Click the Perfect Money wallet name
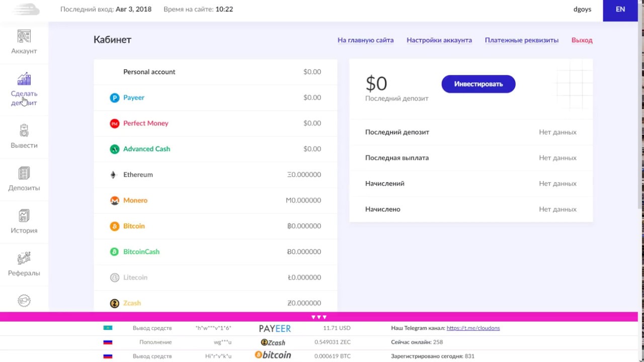This screenshot has height=362, width=644. click(x=146, y=123)
